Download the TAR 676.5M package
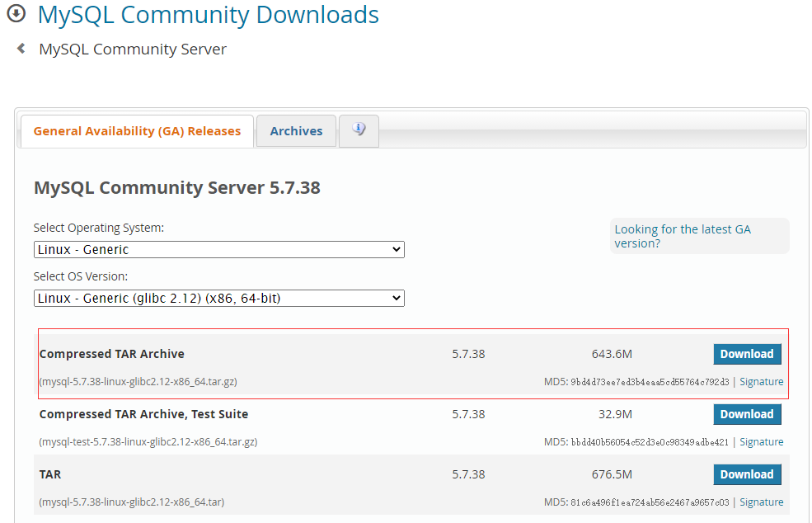812x523 pixels. (747, 474)
